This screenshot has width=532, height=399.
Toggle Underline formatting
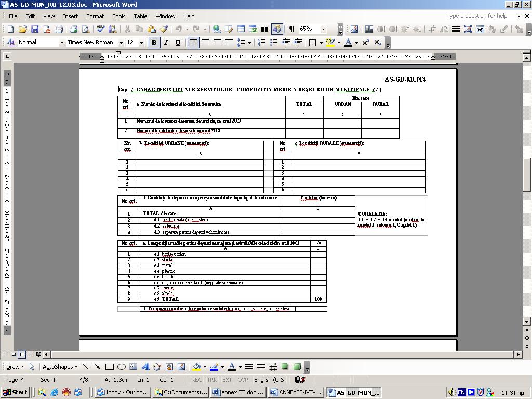click(x=178, y=43)
